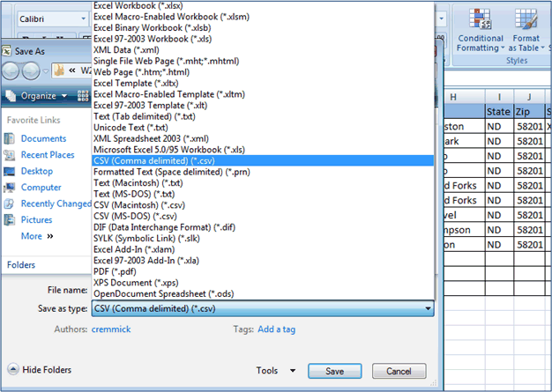This screenshot has height=392, width=552.
Task: Select Text (MS-DOS) (*.txt)
Action: (263, 194)
